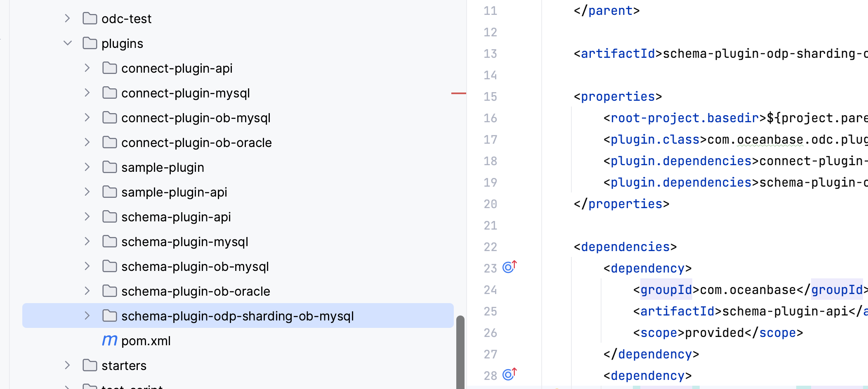Click com.oceanbase groupId value on line 24
The width and height of the screenshot is (868, 389).
click(748, 290)
